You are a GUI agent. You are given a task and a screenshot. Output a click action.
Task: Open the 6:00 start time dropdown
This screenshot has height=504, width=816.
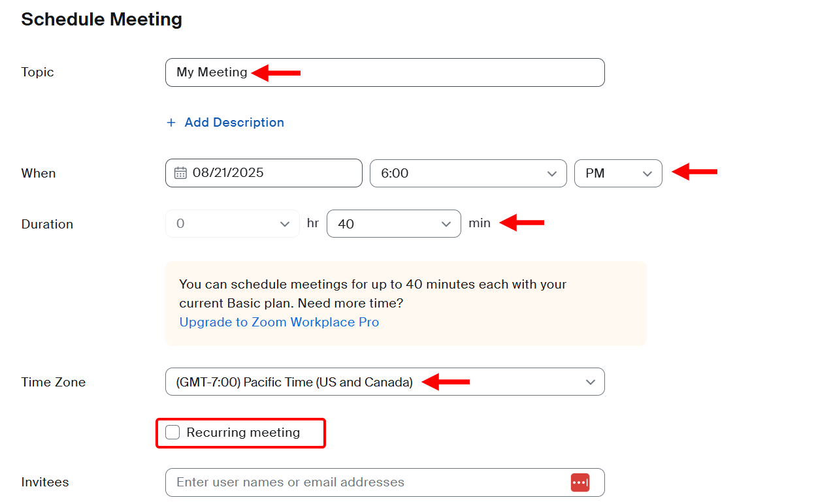(x=468, y=173)
